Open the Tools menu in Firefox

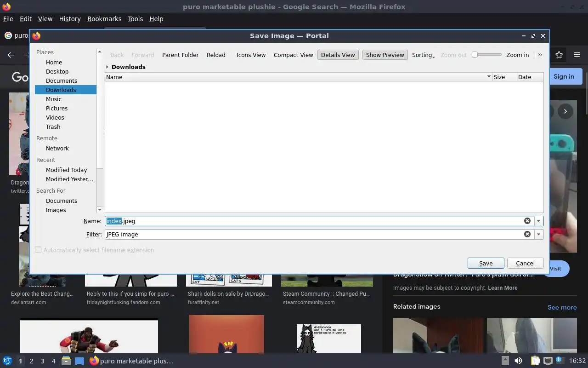(135, 19)
